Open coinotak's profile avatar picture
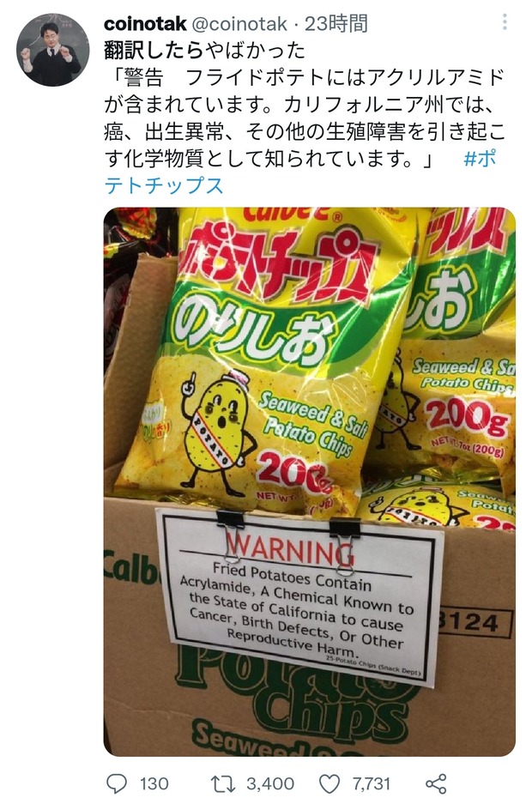 pyautogui.click(x=53, y=49)
